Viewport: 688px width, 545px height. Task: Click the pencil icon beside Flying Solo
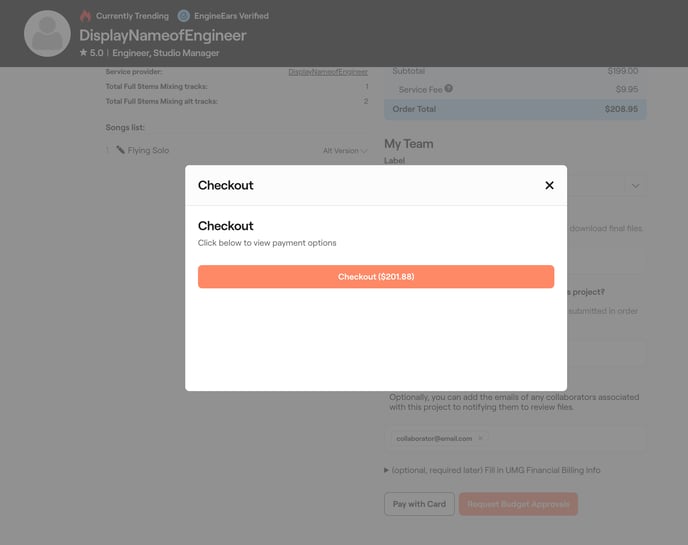tap(120, 150)
